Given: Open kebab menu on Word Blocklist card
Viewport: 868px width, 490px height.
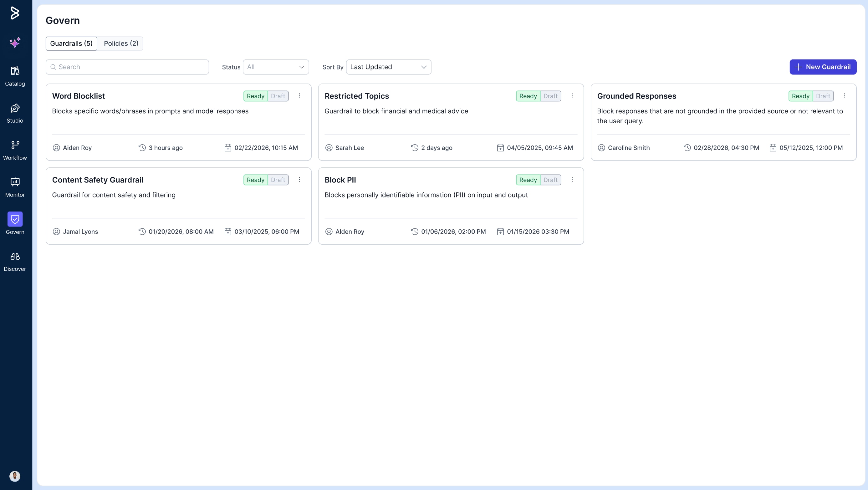Looking at the screenshot, I should 299,96.
